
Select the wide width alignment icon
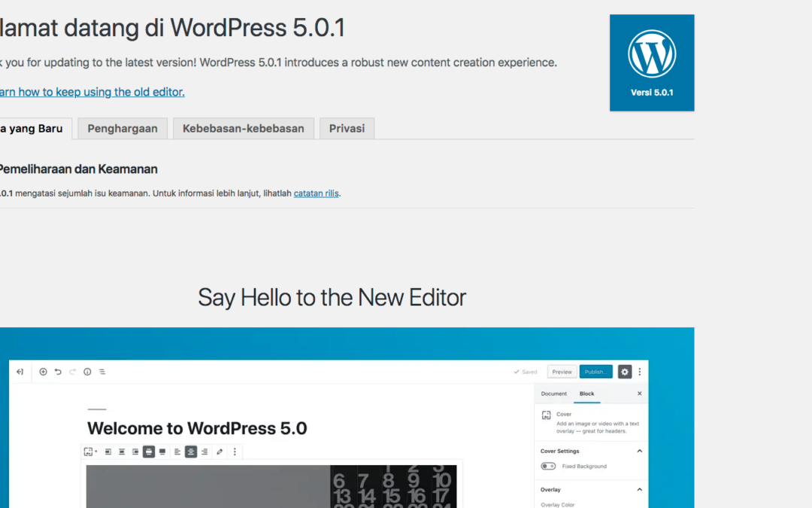pyautogui.click(x=149, y=452)
